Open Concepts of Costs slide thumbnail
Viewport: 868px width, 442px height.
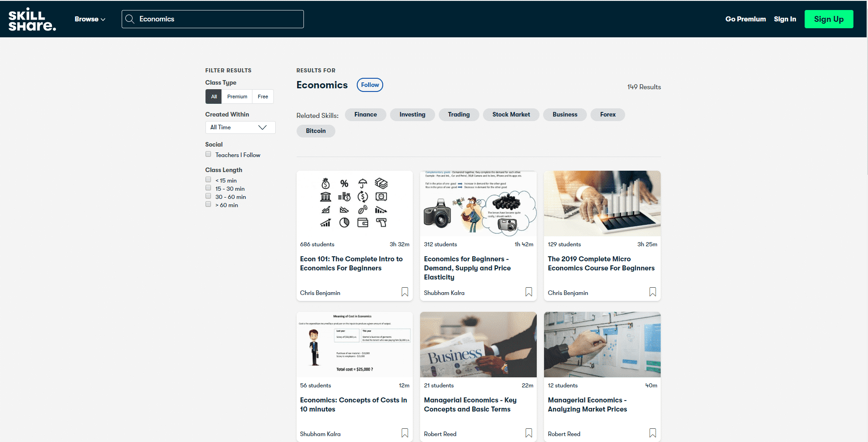(354, 344)
